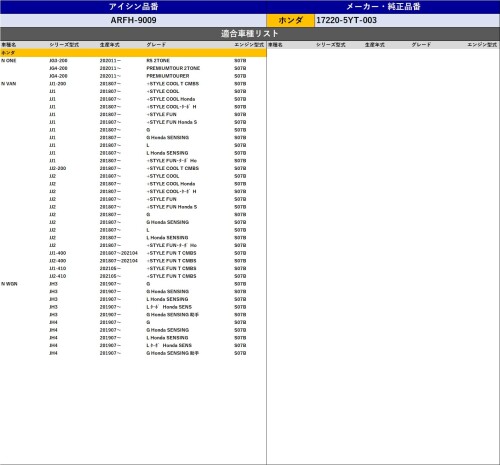
Task: Click the JJ2-200 series cell
Action: [57, 168]
